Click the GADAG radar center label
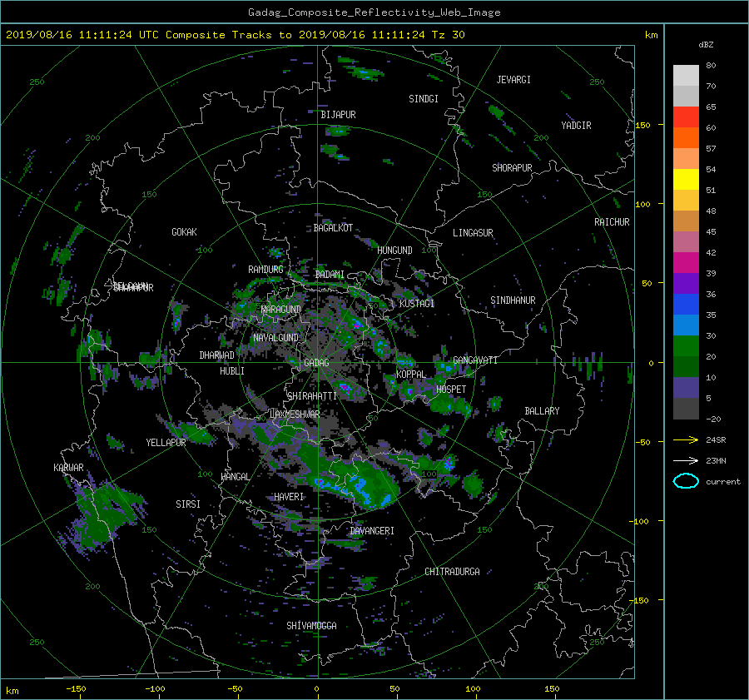 (316, 363)
